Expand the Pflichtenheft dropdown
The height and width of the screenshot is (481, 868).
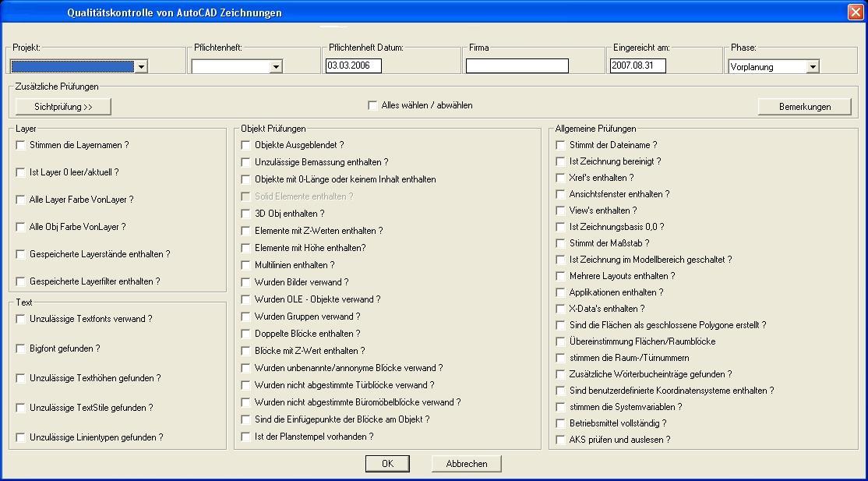pyautogui.click(x=276, y=67)
